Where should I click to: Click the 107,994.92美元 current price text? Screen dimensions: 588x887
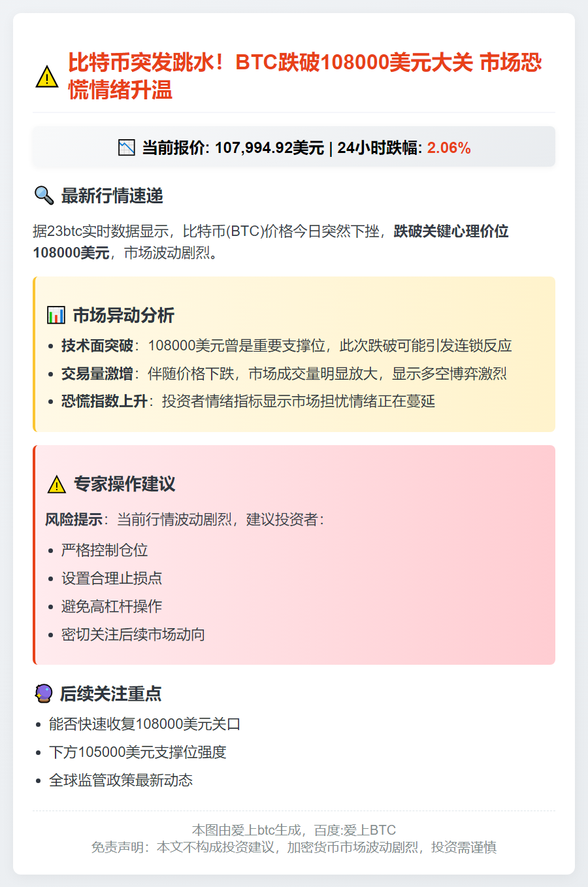[269, 148]
